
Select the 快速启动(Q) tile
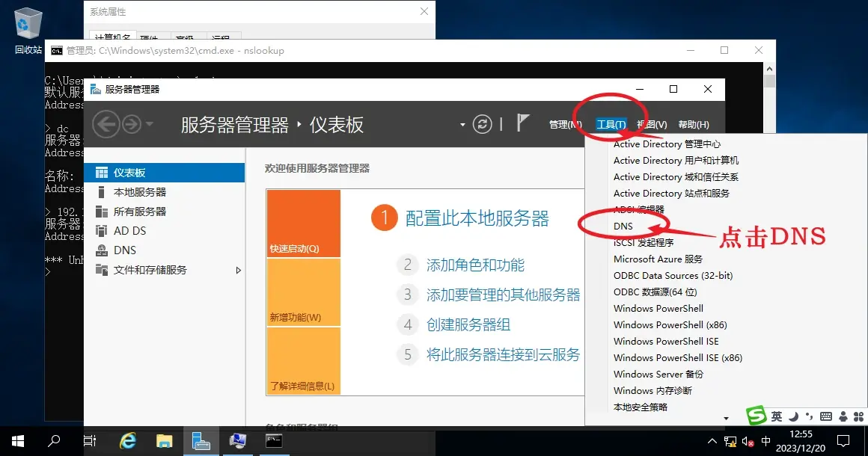[303, 224]
